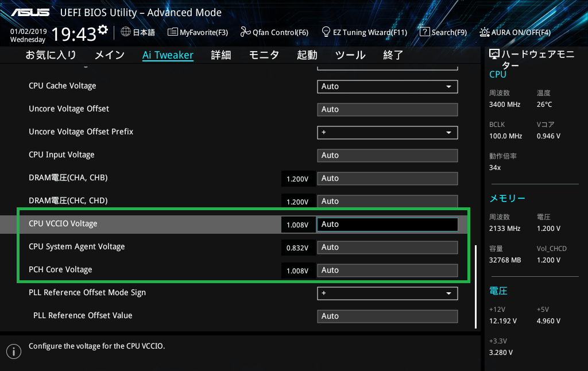Click the 32768 MB capacity value
Screen dimensions: 588x371
click(x=505, y=260)
